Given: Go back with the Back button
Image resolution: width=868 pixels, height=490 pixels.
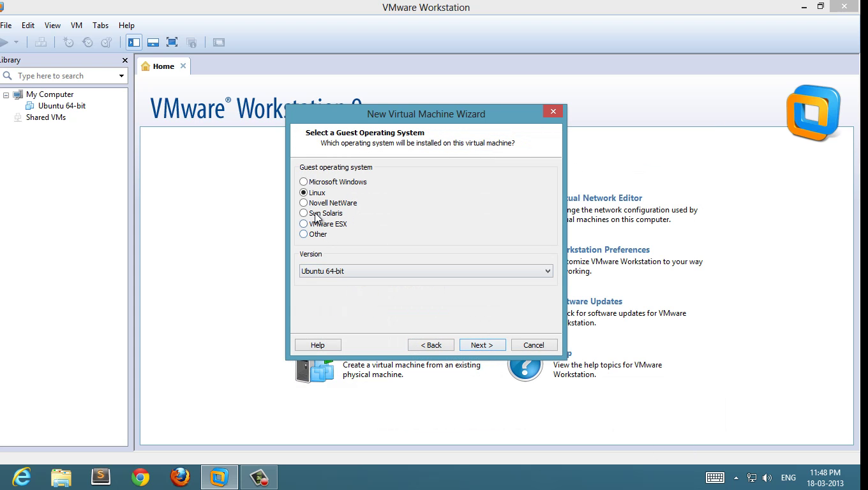Looking at the screenshot, I should coord(431,345).
